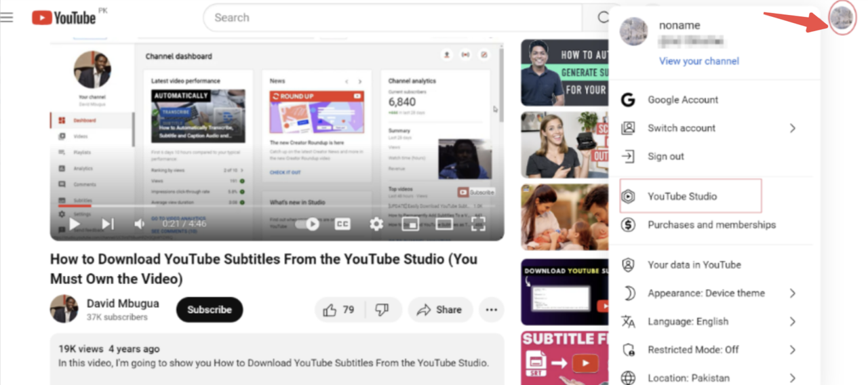Viewport: 868px width, 385px height.
Task: Click the account avatar in the top-right corner
Action: [842, 17]
